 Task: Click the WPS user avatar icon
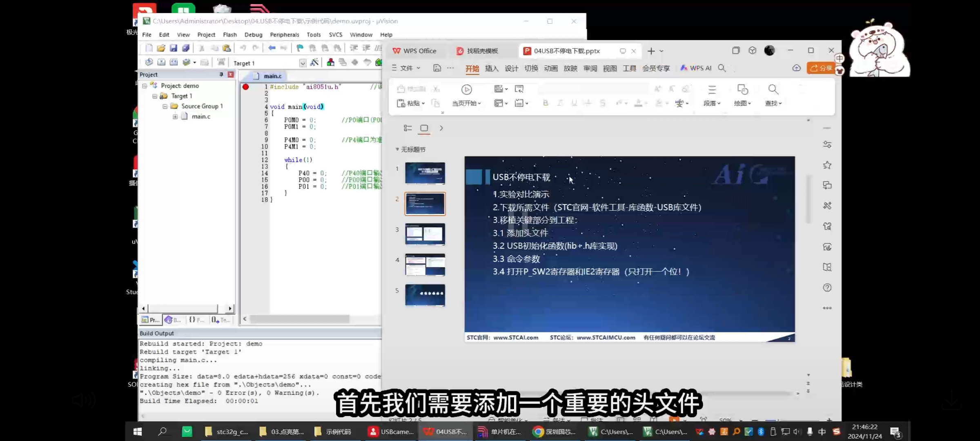click(x=769, y=51)
